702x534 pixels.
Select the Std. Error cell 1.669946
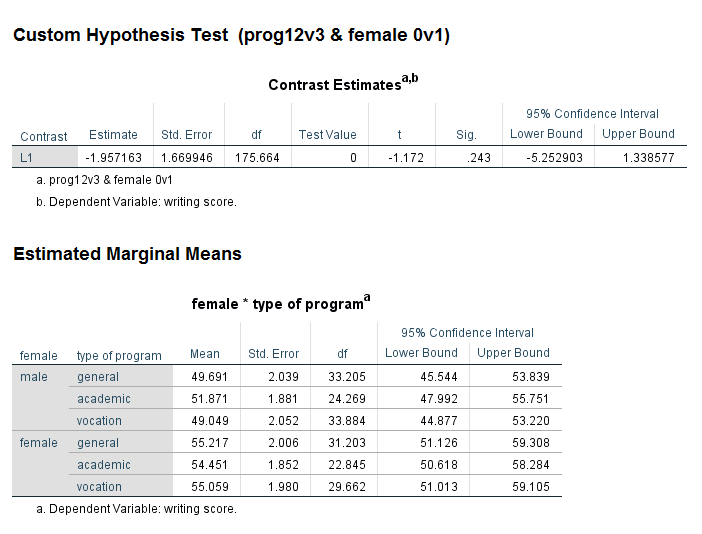(x=186, y=158)
